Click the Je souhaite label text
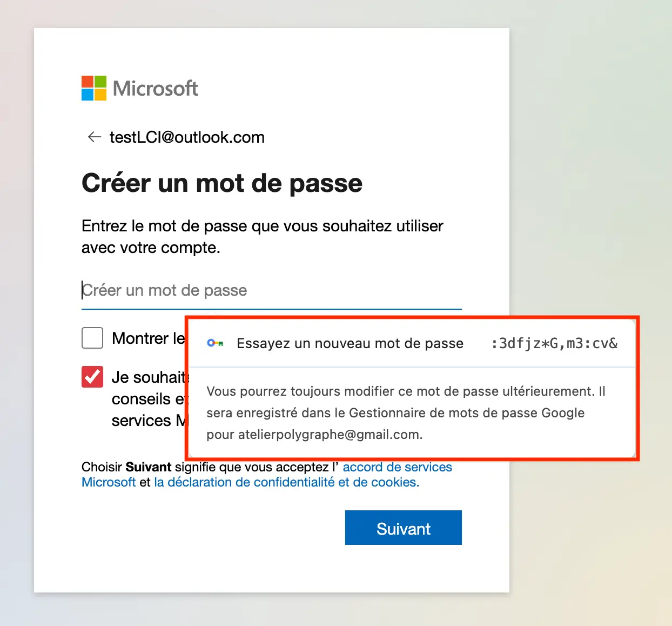This screenshot has height=626, width=672. pyautogui.click(x=149, y=377)
